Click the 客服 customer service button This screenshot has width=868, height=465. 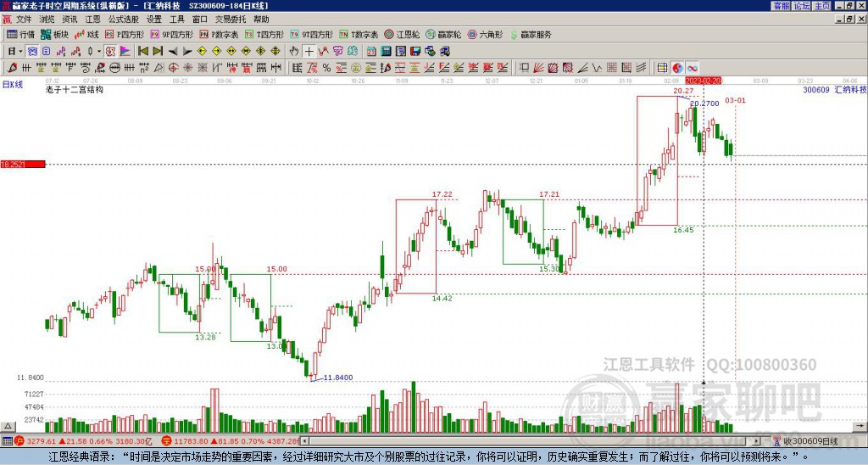click(781, 6)
